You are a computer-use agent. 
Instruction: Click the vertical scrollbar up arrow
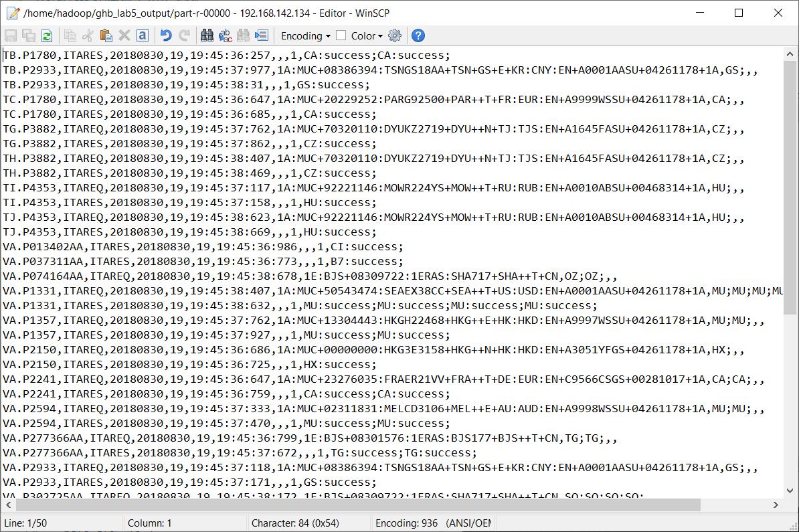point(790,54)
